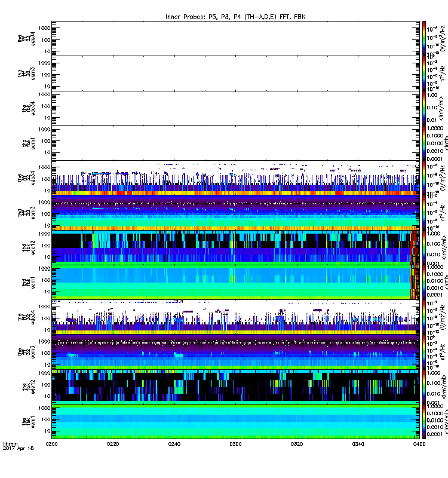Click the 'thd fbk edc12' panel label
Image resolution: width=448 pixels, height=478 pixels.
pyautogui.click(x=29, y=247)
